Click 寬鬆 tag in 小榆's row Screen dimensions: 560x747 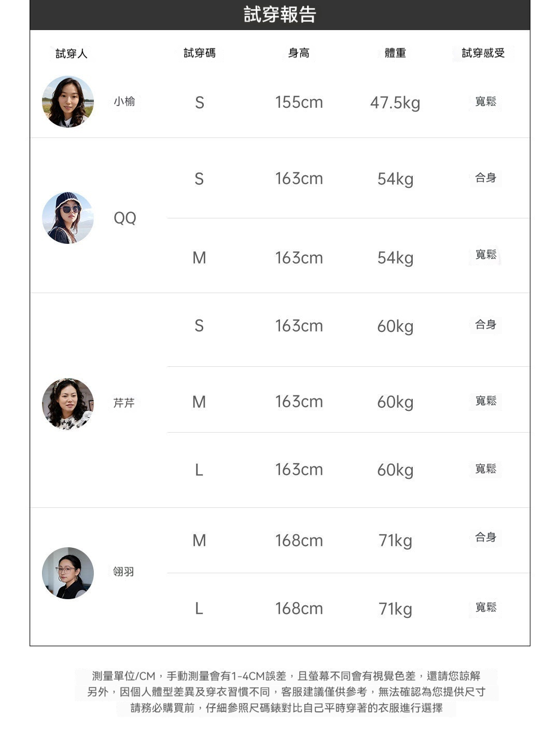point(486,102)
